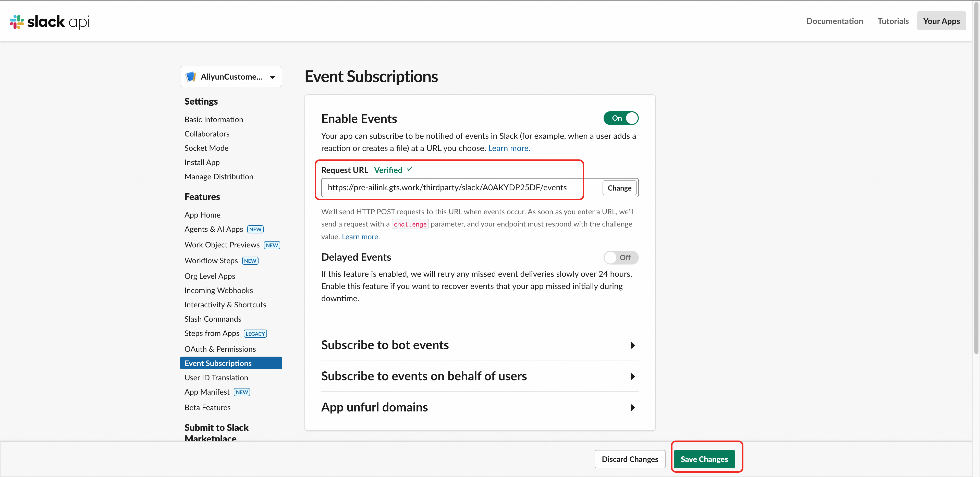
Task: Click Discard Changes button
Action: click(630, 459)
